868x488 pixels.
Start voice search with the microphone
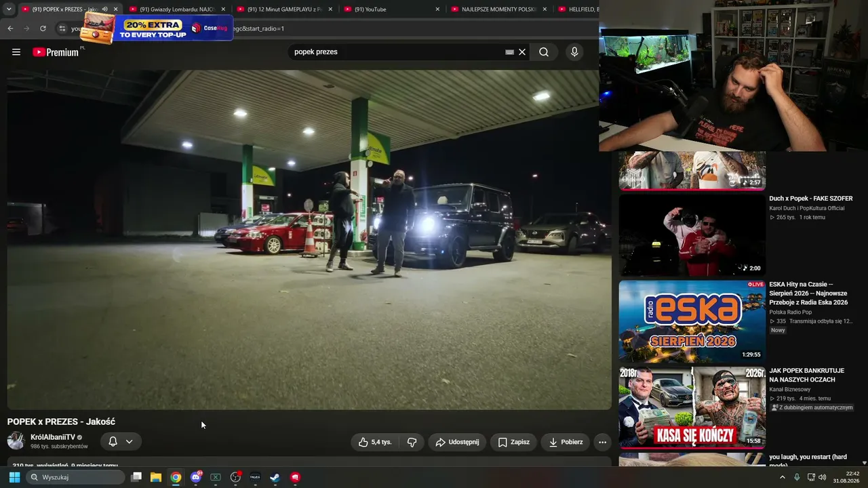pos(574,52)
